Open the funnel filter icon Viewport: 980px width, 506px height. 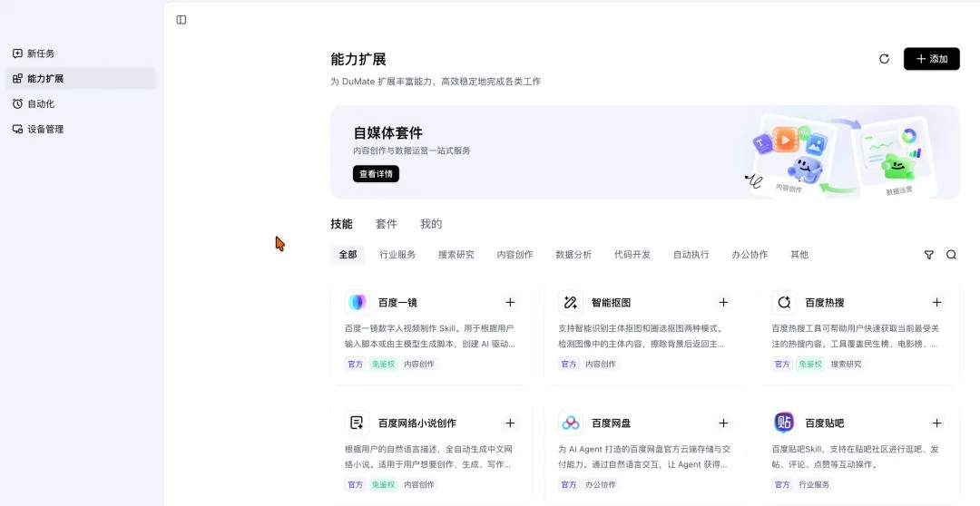point(929,254)
